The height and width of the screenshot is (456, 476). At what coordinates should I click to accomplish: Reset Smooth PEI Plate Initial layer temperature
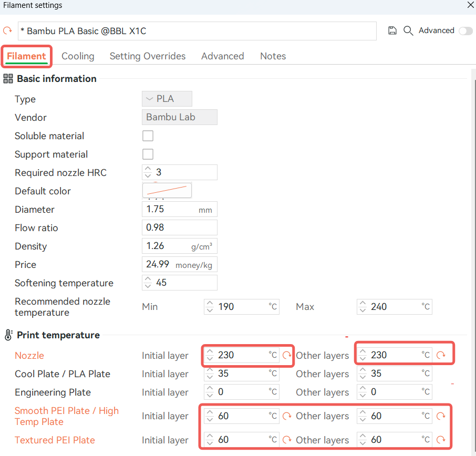tap(287, 416)
